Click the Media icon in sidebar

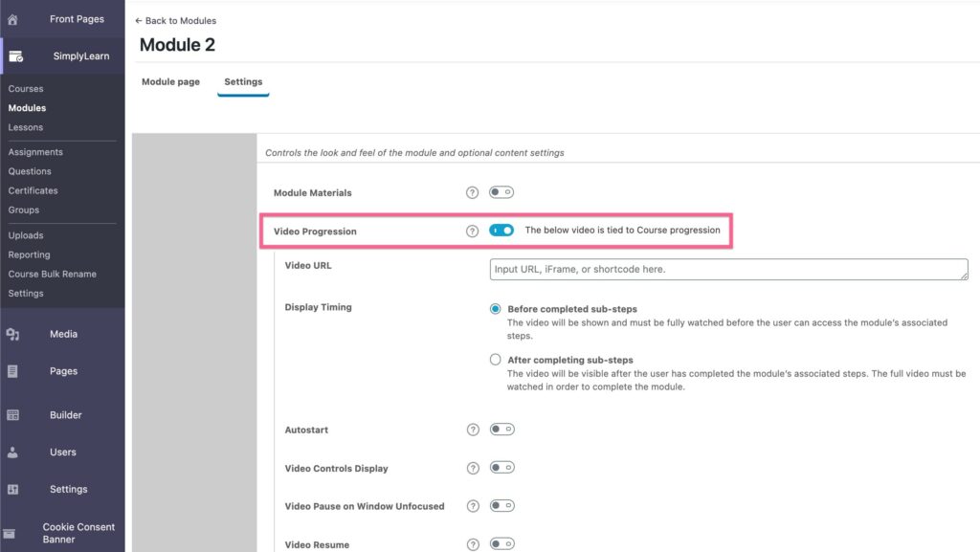[12, 334]
